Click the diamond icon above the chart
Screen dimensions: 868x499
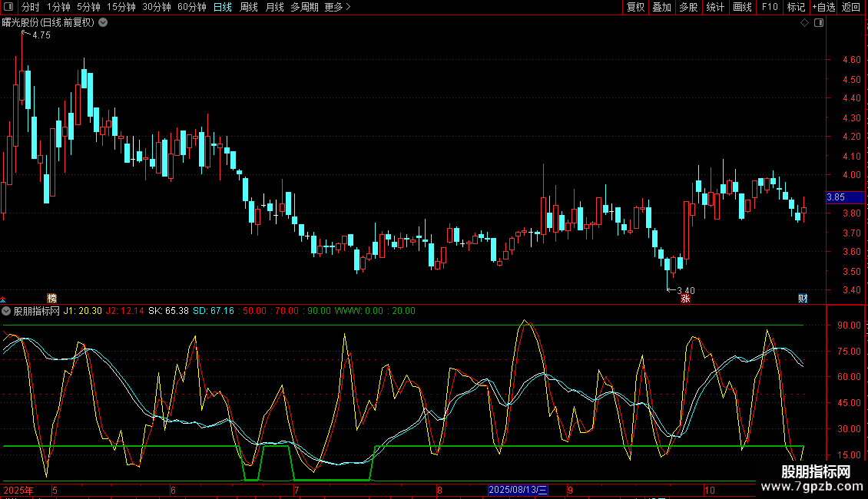(x=804, y=23)
